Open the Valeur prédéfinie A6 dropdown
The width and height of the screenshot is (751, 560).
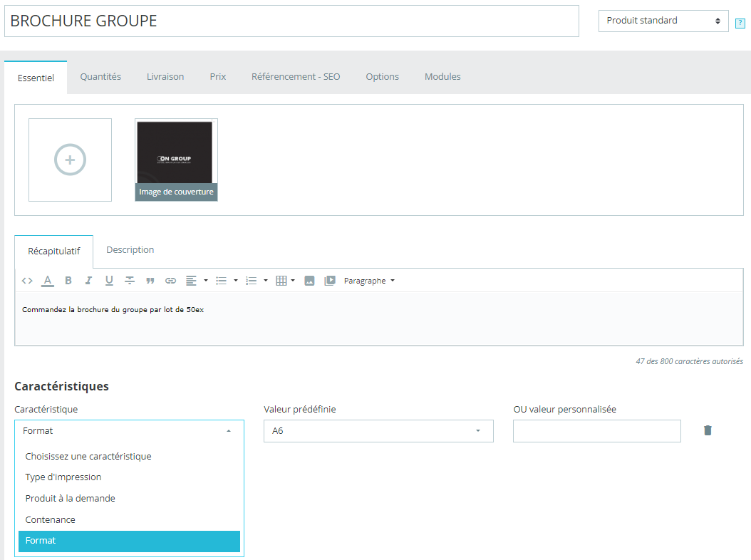click(x=378, y=431)
